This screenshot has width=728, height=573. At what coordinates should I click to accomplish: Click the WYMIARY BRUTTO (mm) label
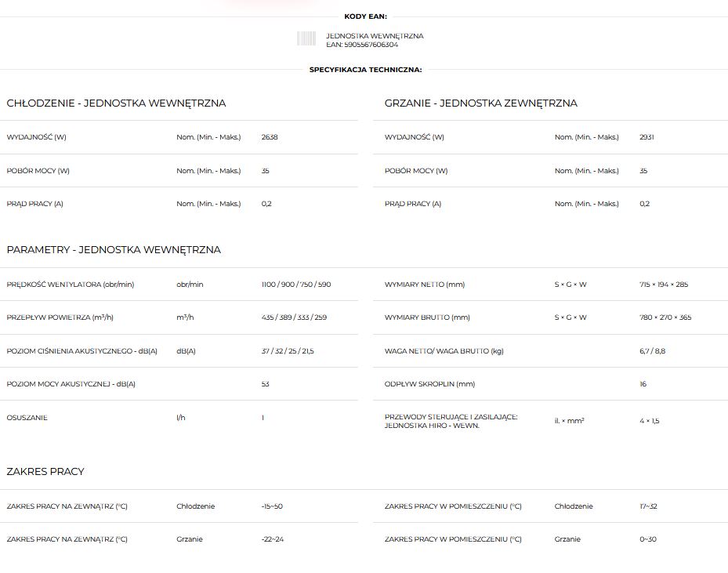tap(427, 317)
